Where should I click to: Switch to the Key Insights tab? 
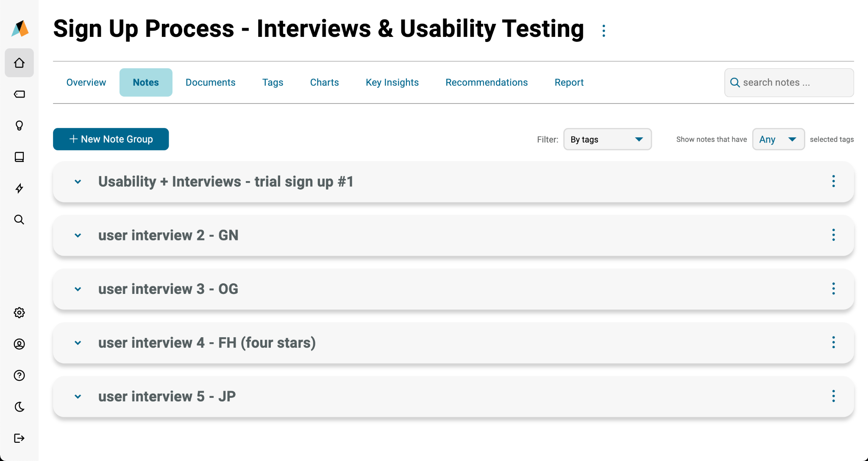pos(392,82)
